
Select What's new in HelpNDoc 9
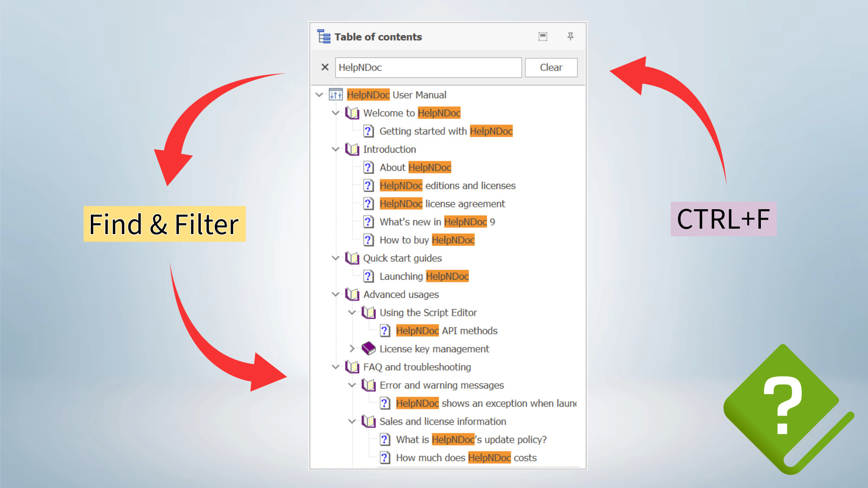[x=437, y=222]
